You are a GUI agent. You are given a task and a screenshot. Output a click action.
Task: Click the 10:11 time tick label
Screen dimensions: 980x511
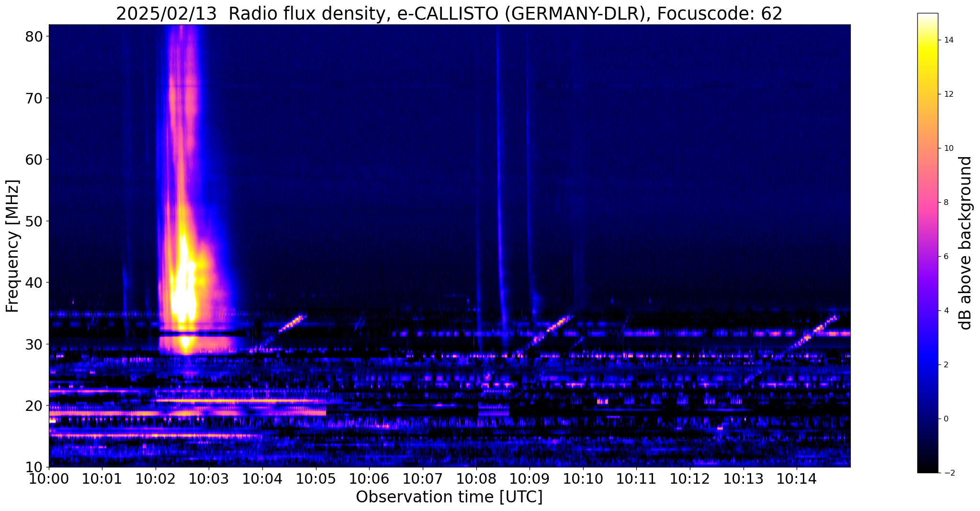[x=637, y=479]
